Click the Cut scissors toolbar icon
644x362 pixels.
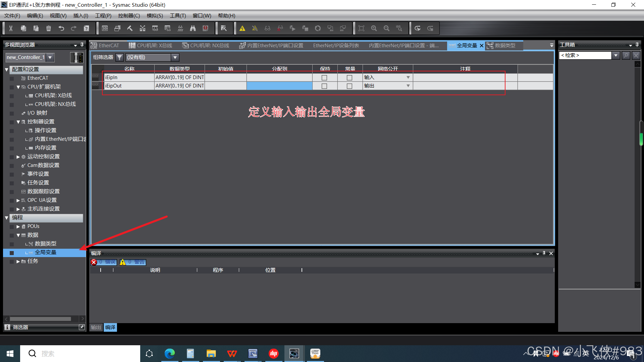tap(11, 28)
